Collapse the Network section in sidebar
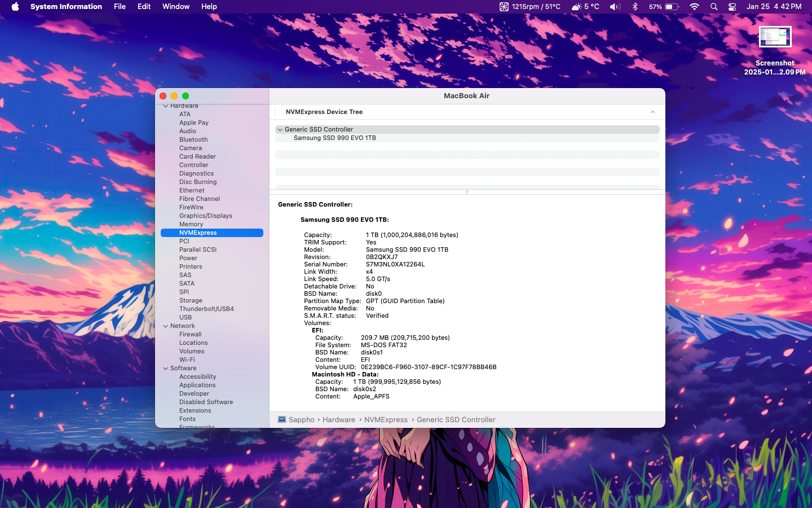Viewport: 812px width, 508px height. 165,326
